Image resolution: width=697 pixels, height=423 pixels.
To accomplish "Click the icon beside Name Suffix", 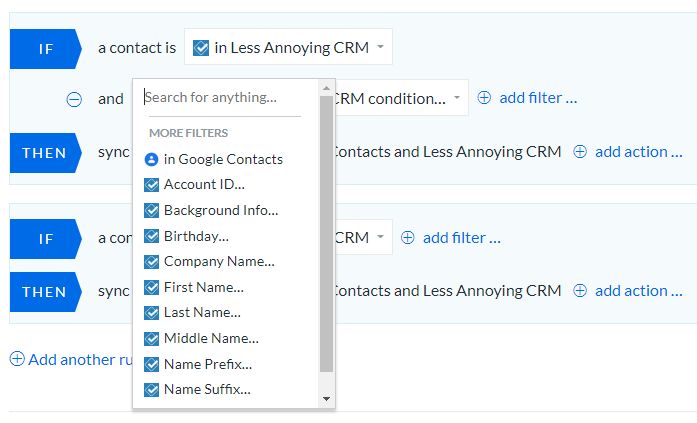I will click(152, 390).
